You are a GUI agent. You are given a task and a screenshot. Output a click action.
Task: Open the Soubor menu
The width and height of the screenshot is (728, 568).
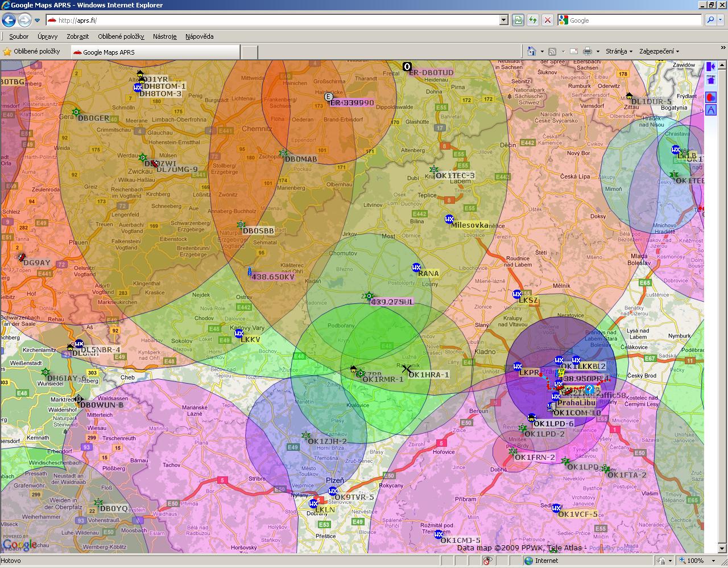tap(19, 36)
